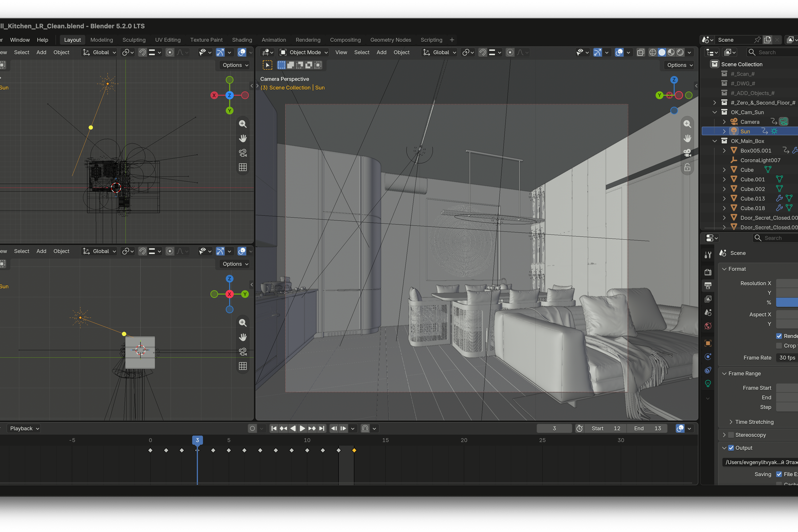Expand the #_Zero_&_Second_Floor_# collection
The image size is (798, 532).
[714, 103]
